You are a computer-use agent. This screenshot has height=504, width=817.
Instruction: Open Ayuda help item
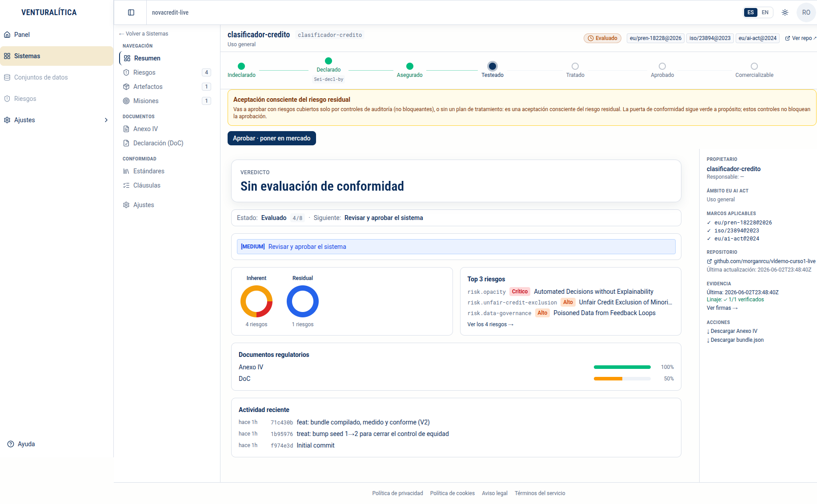21,444
